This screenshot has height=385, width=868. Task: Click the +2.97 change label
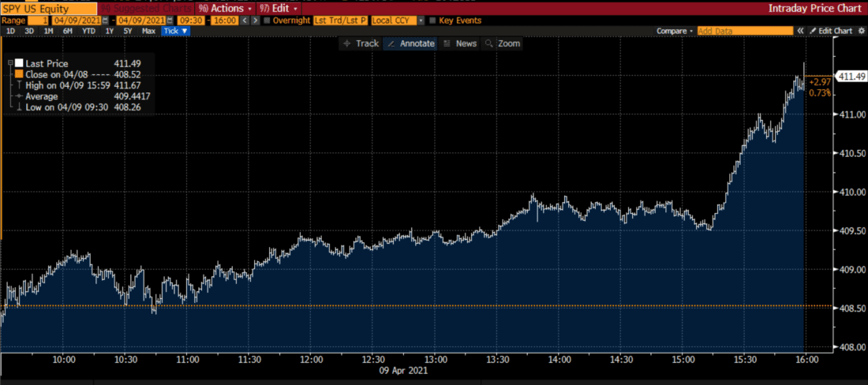[820, 82]
